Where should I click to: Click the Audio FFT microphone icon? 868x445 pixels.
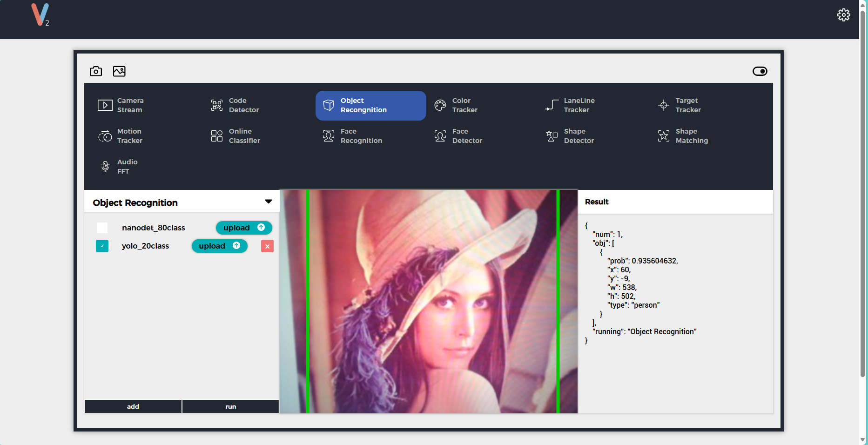[x=105, y=167]
